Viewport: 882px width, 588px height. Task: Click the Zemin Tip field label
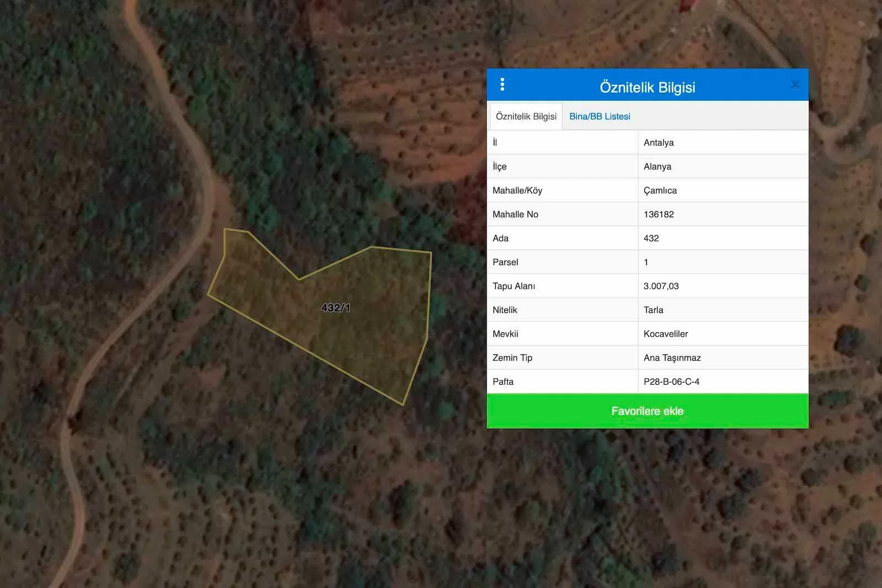point(512,358)
